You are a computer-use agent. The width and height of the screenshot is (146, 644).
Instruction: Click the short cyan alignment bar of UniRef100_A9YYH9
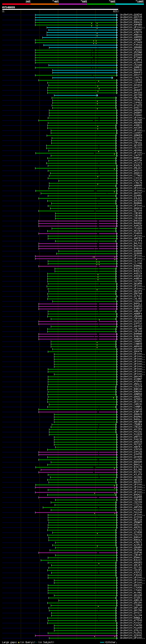point(76,95)
